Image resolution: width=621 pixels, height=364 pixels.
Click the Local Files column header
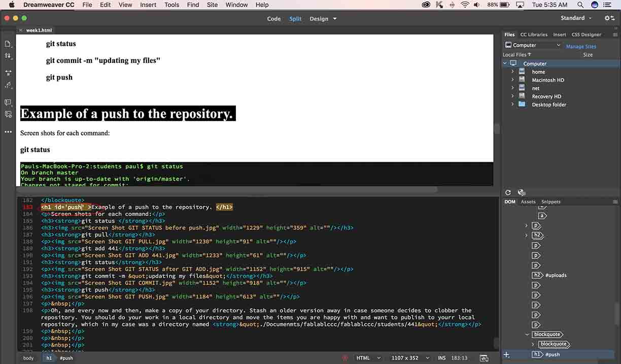517,55
